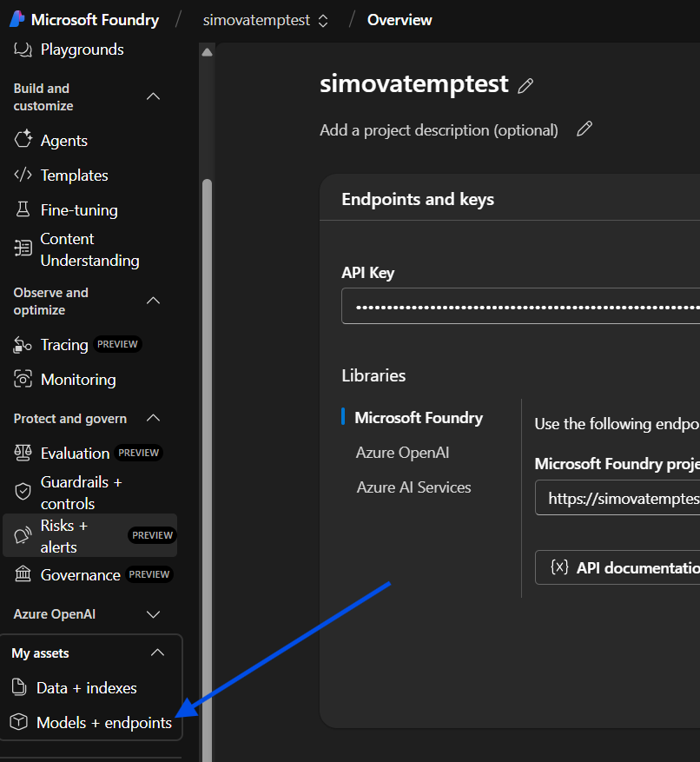Go to Fine-tuning
This screenshot has height=762, width=700.
(x=66, y=210)
